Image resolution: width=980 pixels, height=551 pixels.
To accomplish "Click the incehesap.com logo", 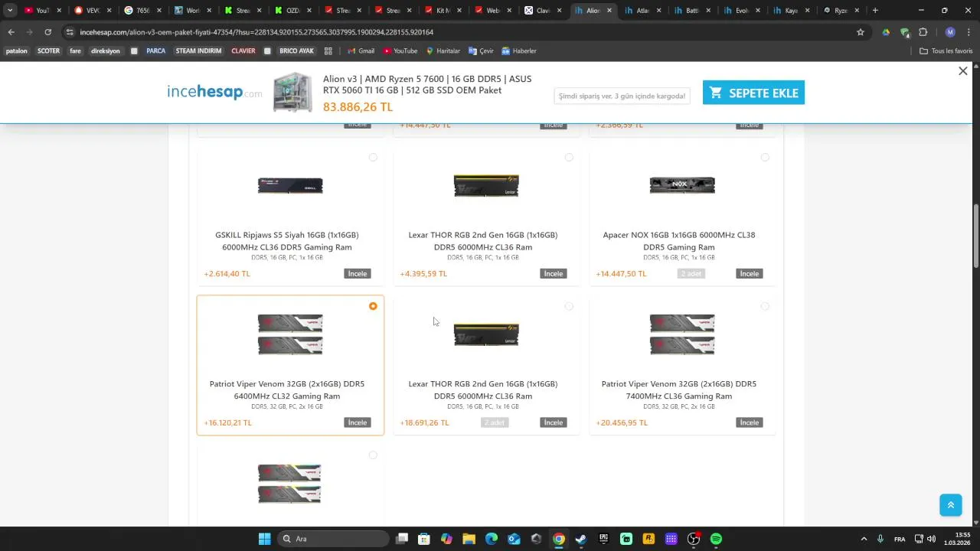I will point(214,92).
